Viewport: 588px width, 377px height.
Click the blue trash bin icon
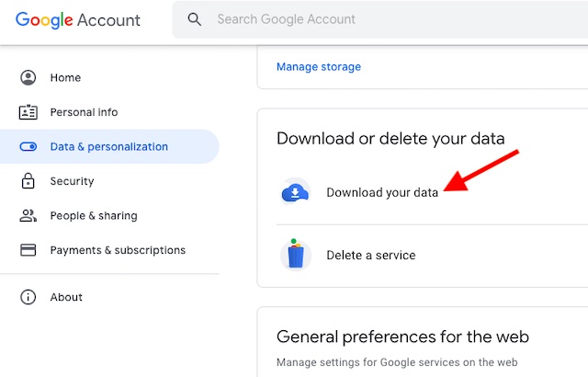click(296, 254)
